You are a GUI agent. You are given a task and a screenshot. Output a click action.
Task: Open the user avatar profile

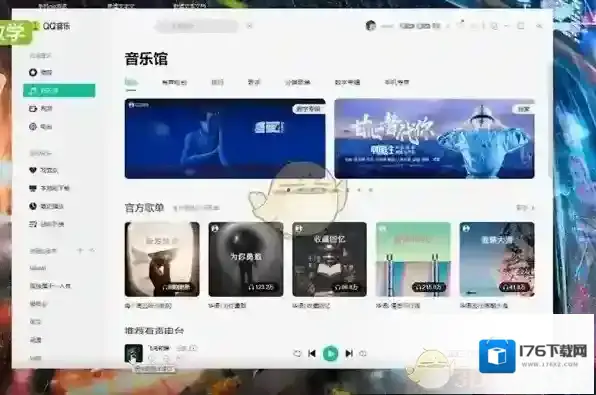pos(371,26)
